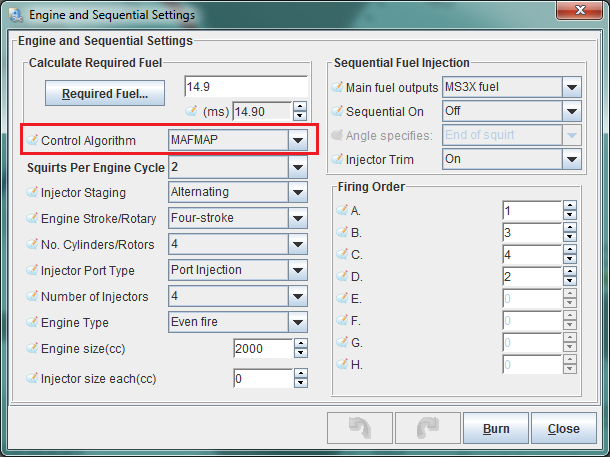The image size is (610, 457).
Task: Expand the Sequential On dropdown
Action: point(571,111)
